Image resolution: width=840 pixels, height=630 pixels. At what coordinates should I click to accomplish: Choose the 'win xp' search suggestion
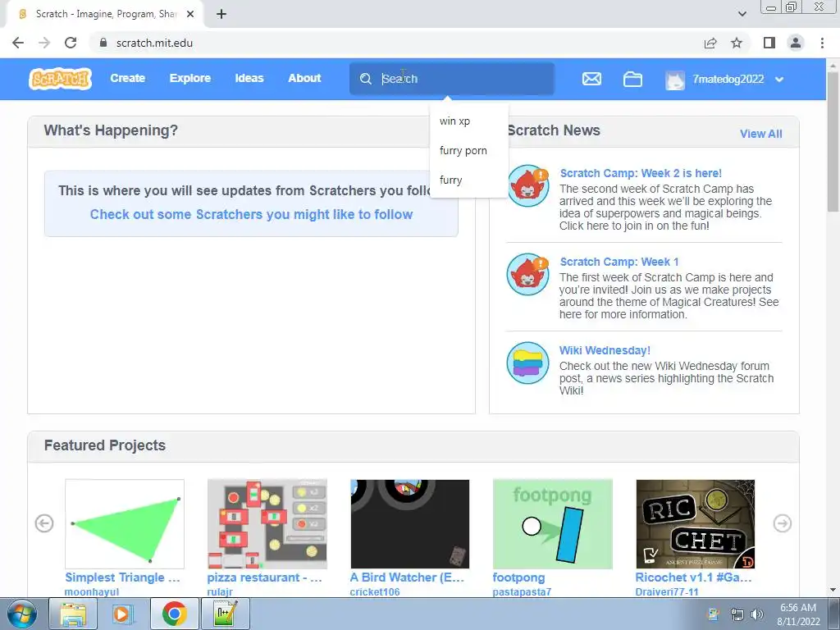point(468,121)
